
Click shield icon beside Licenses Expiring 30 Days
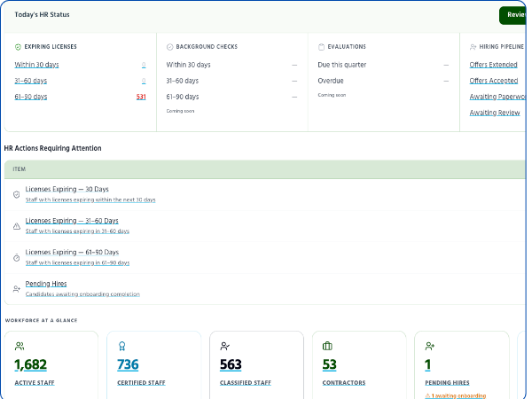(16, 194)
